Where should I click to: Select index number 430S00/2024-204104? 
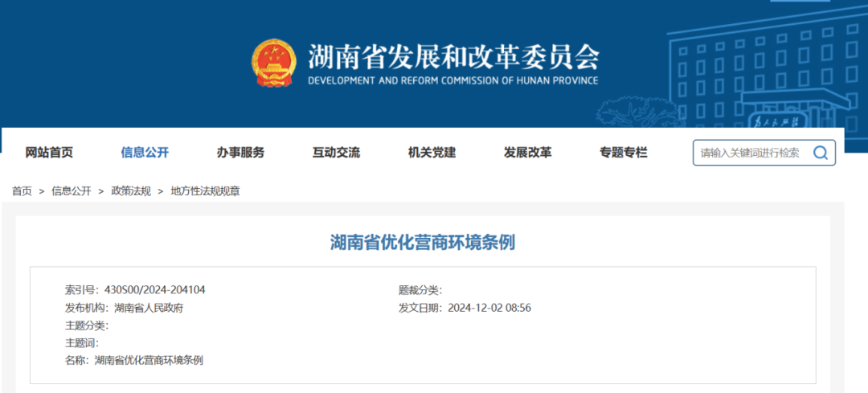pos(154,290)
